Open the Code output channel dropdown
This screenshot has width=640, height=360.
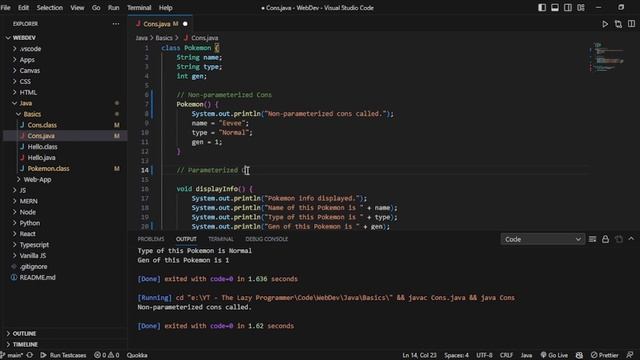542,239
